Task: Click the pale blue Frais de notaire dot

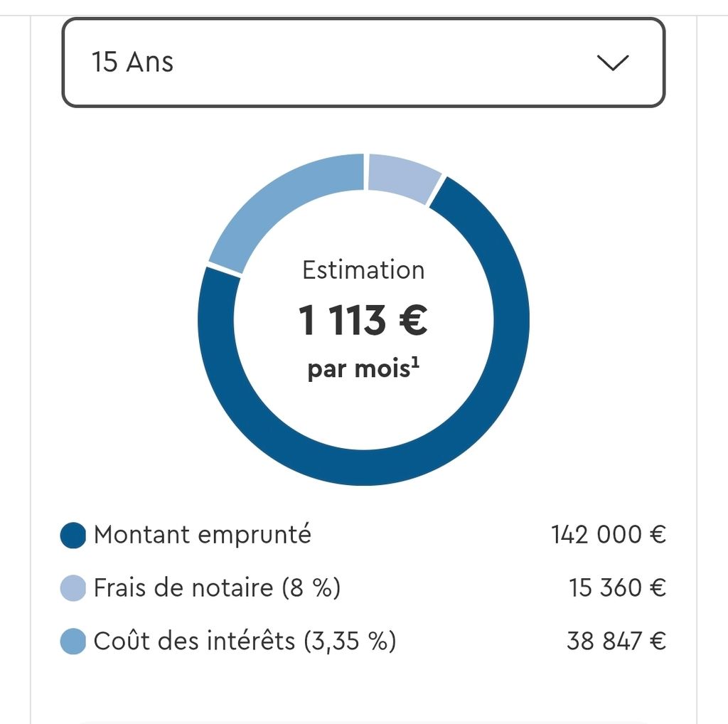Action: [73, 588]
